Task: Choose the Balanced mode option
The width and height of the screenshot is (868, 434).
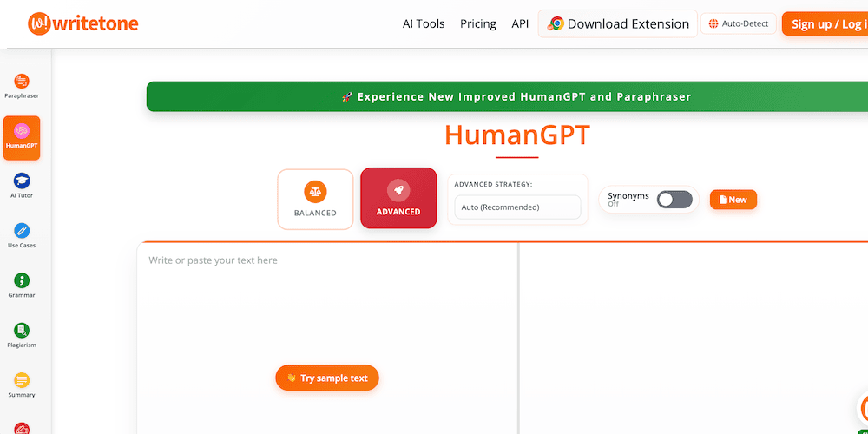Action: (x=315, y=200)
